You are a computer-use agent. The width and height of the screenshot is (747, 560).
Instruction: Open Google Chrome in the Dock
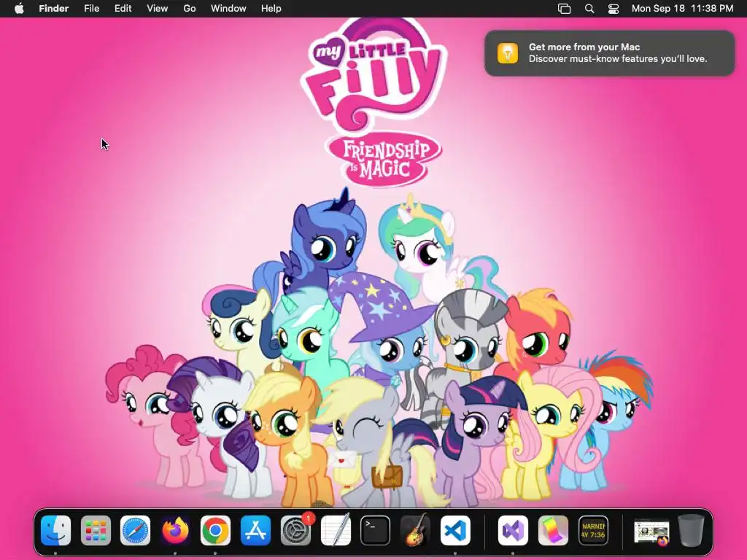coord(215,531)
